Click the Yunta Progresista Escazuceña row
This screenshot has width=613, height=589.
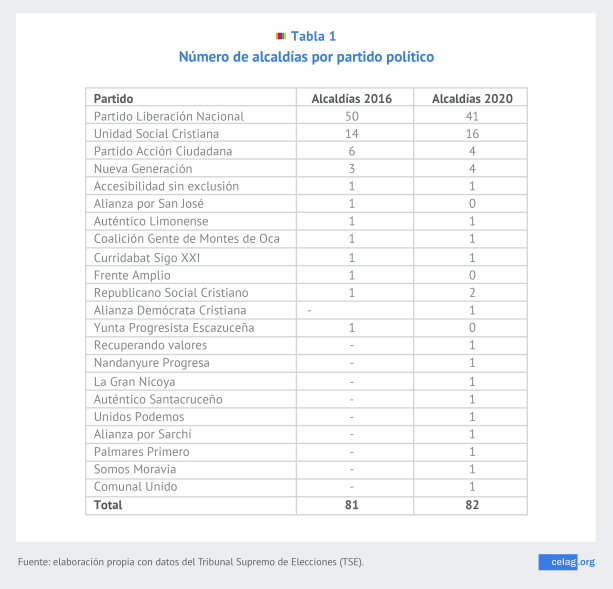[174, 327]
